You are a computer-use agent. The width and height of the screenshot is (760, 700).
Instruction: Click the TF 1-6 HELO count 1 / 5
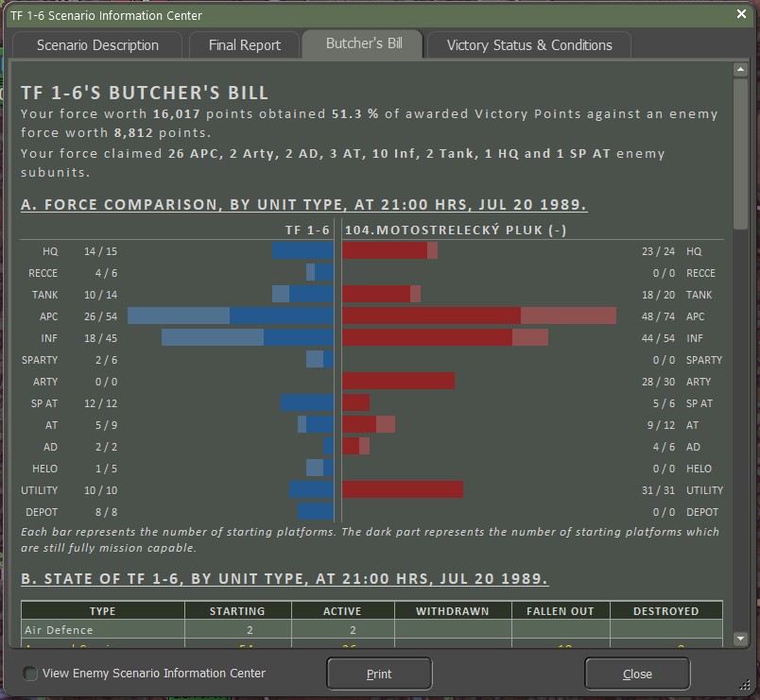pos(106,469)
